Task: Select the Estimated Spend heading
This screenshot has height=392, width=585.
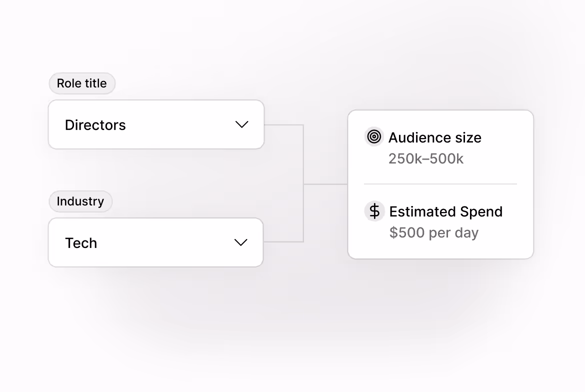Action: pyautogui.click(x=445, y=211)
